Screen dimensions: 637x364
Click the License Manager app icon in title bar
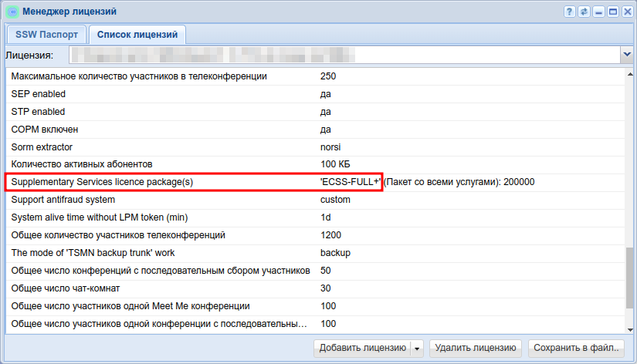click(x=12, y=12)
